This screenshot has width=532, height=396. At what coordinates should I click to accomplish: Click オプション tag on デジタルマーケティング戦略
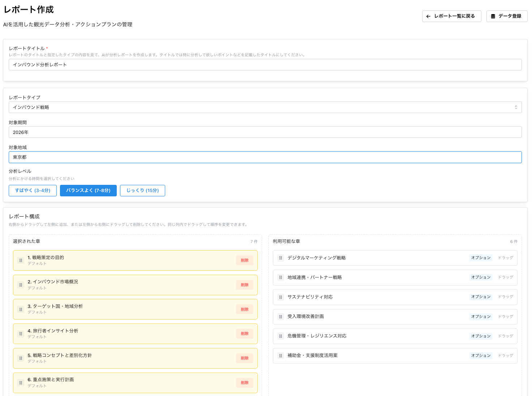481,258
